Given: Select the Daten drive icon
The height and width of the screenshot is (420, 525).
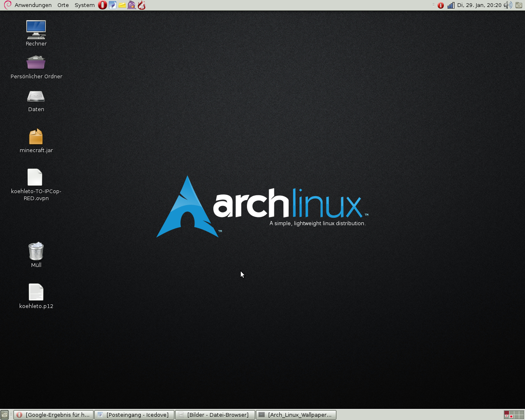Looking at the screenshot, I should 36,97.
